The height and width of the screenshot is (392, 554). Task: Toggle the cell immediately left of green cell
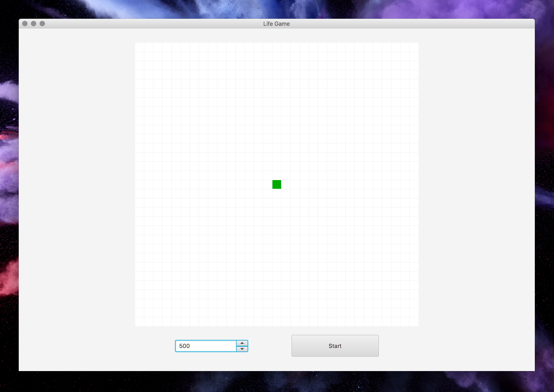point(268,184)
